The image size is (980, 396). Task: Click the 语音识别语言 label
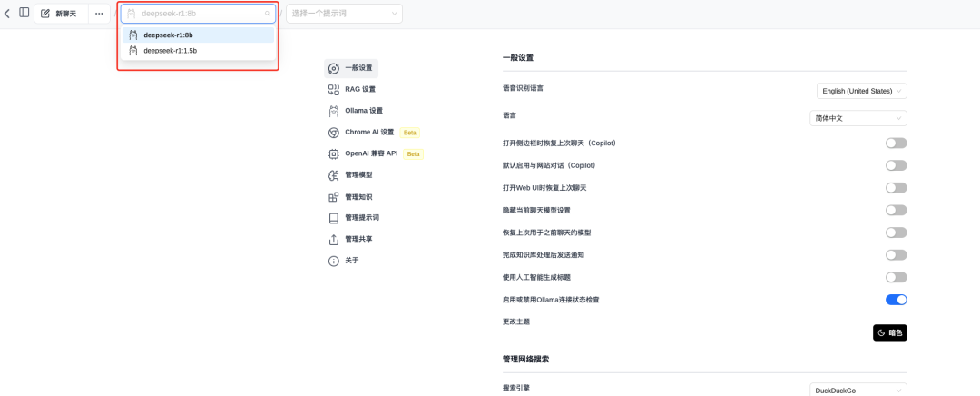pyautogui.click(x=524, y=88)
